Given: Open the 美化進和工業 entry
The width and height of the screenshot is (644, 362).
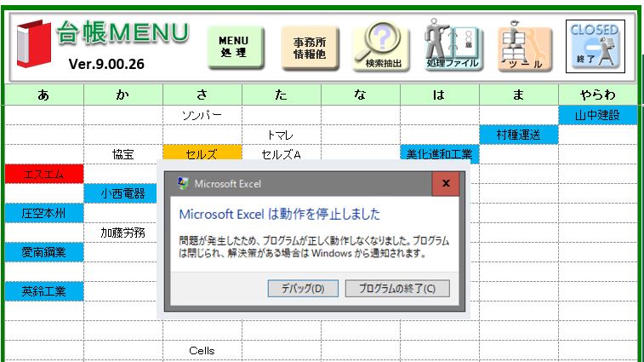Looking at the screenshot, I should [x=440, y=154].
